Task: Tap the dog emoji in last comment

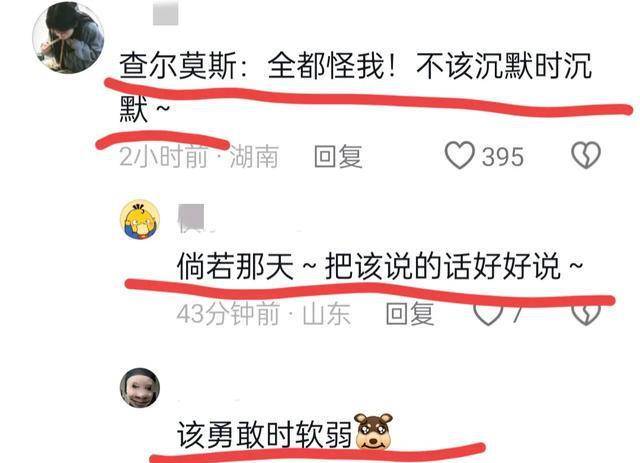Action: pyautogui.click(x=373, y=432)
